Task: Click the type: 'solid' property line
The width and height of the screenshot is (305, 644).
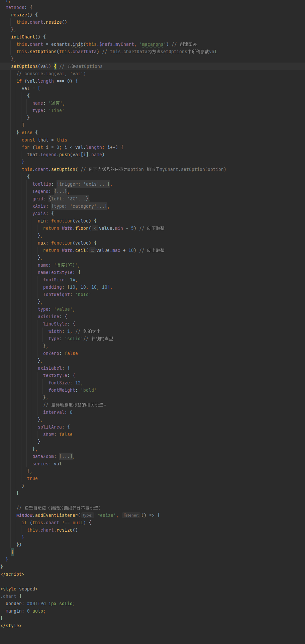Action: coord(66,339)
